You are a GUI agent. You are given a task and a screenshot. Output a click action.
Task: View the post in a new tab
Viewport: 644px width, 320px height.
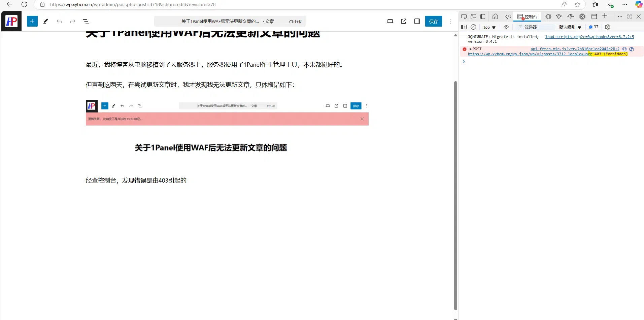pyautogui.click(x=404, y=21)
